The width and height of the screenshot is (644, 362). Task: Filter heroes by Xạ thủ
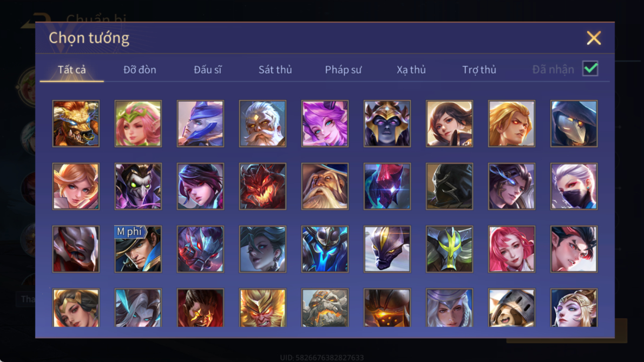(411, 70)
